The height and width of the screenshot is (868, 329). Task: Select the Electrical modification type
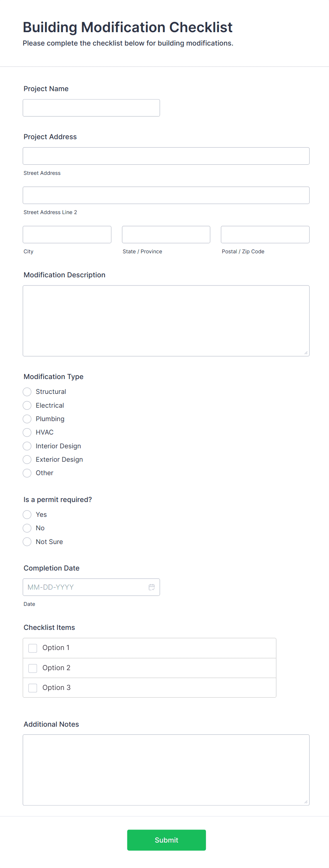tap(27, 405)
